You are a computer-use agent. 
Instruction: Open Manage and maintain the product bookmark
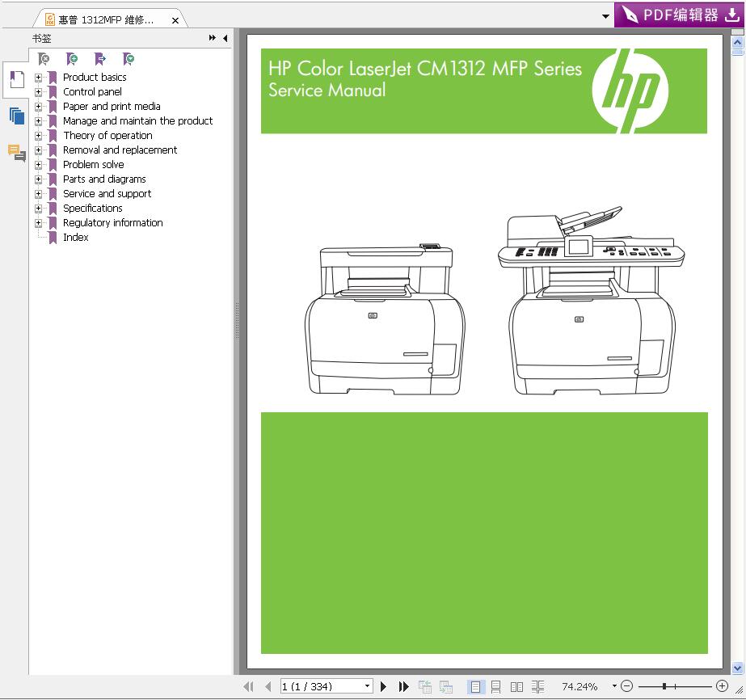point(138,121)
